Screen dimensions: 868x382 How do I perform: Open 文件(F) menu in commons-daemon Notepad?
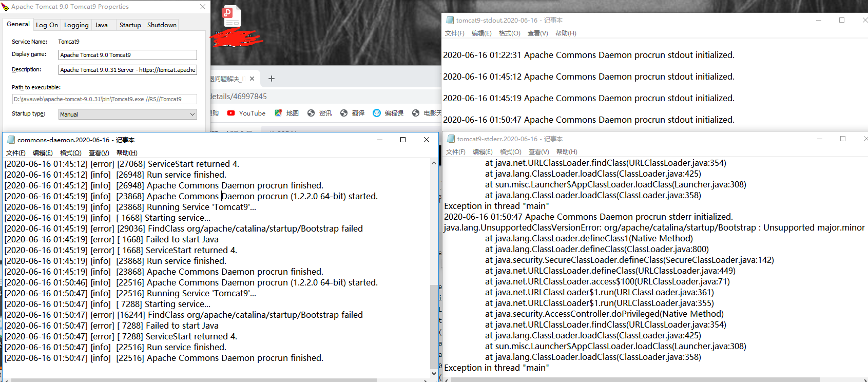click(x=16, y=152)
